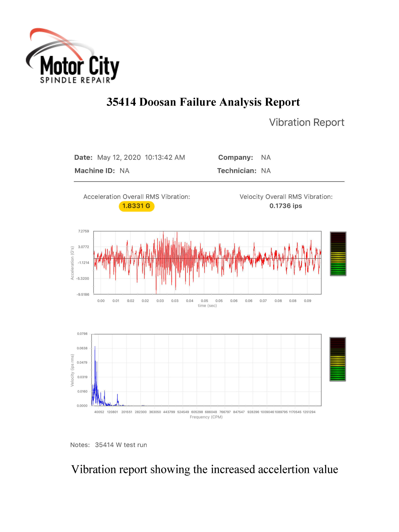
Task: Click the notes text '35414 W test run'
Action: [121, 445]
